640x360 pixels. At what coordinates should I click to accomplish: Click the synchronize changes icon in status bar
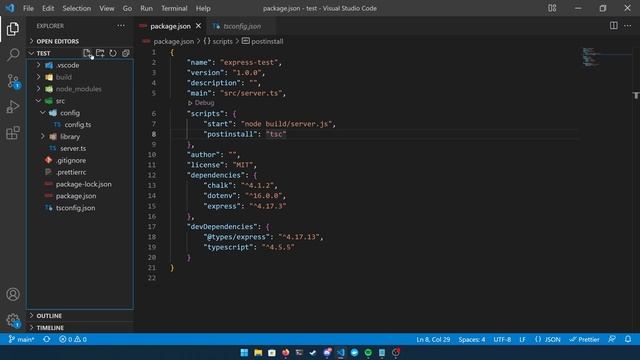47,339
